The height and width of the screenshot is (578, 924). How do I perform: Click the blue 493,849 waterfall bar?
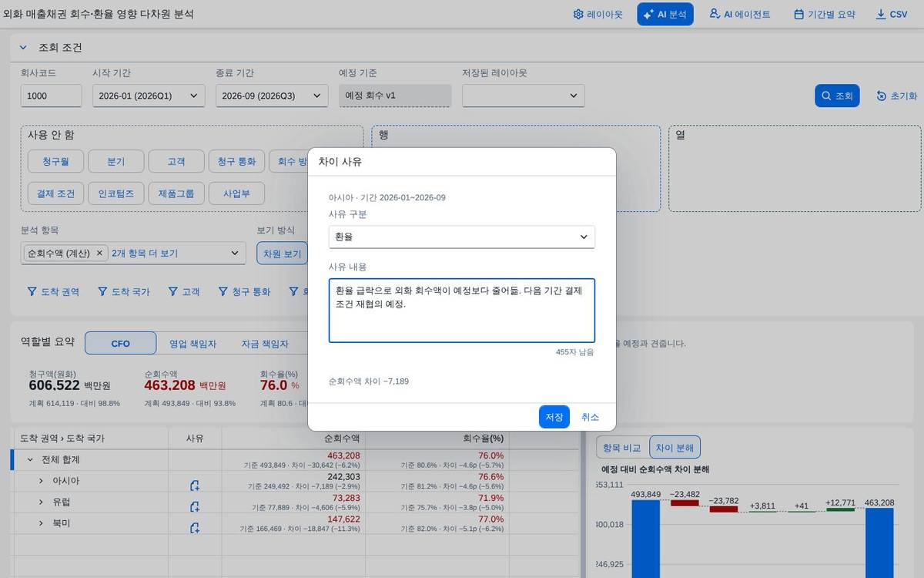coord(646,539)
